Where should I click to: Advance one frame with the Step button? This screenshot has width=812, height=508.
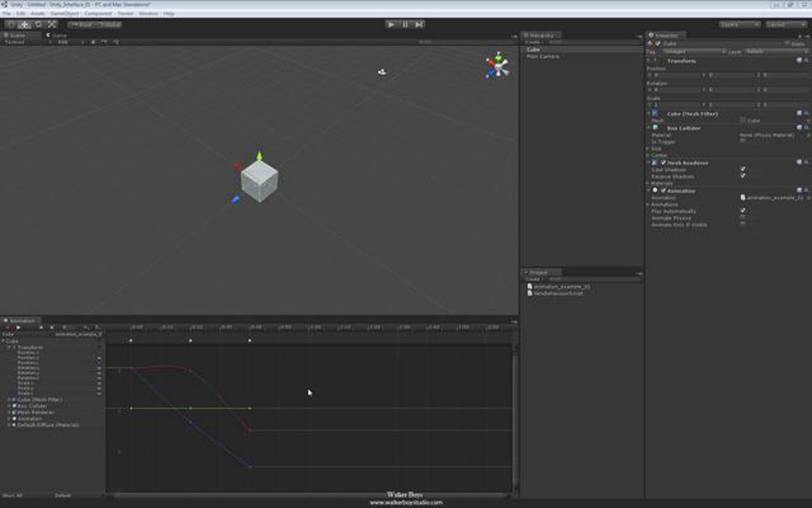(419, 25)
